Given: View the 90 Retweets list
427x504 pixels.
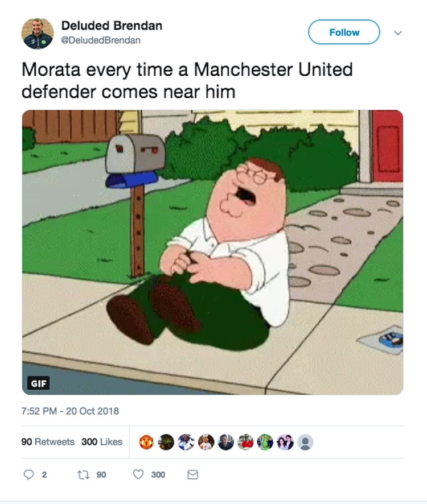Looking at the screenshot, I should (x=48, y=441).
